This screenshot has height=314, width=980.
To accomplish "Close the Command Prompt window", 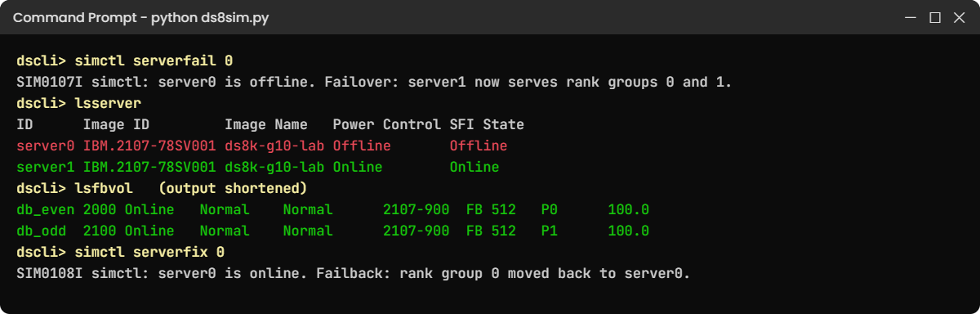I will [959, 17].
